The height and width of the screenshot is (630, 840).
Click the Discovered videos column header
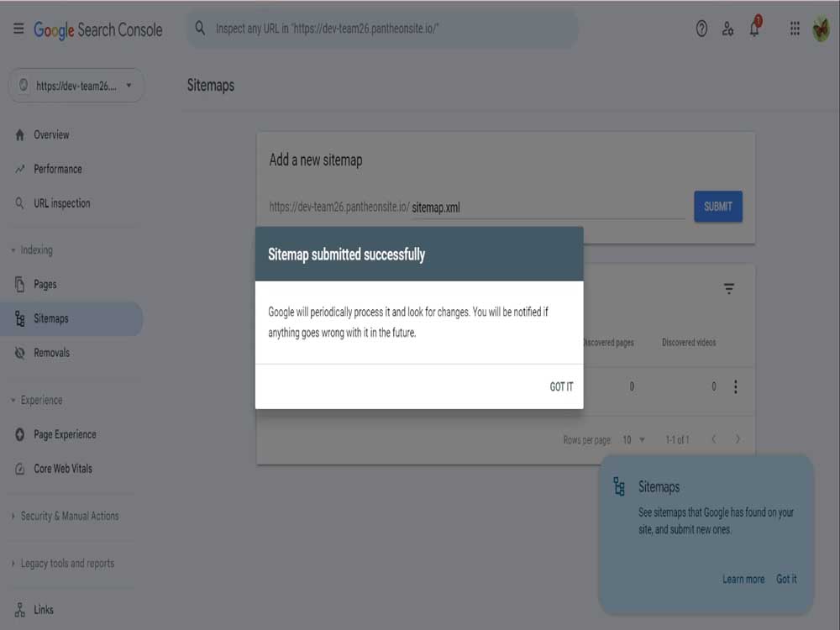coord(689,343)
